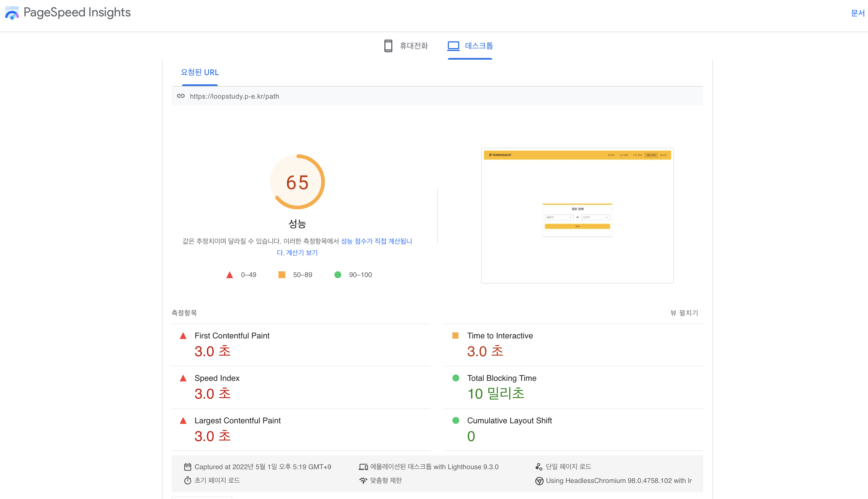
Task: Click the emulated desktop device icon
Action: click(363, 467)
